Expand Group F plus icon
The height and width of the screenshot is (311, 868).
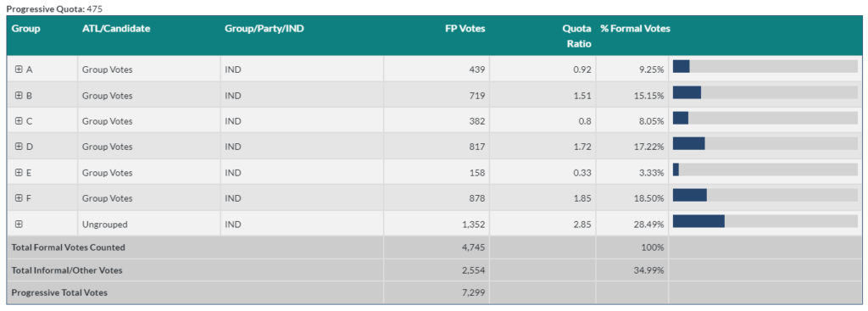pyautogui.click(x=19, y=198)
